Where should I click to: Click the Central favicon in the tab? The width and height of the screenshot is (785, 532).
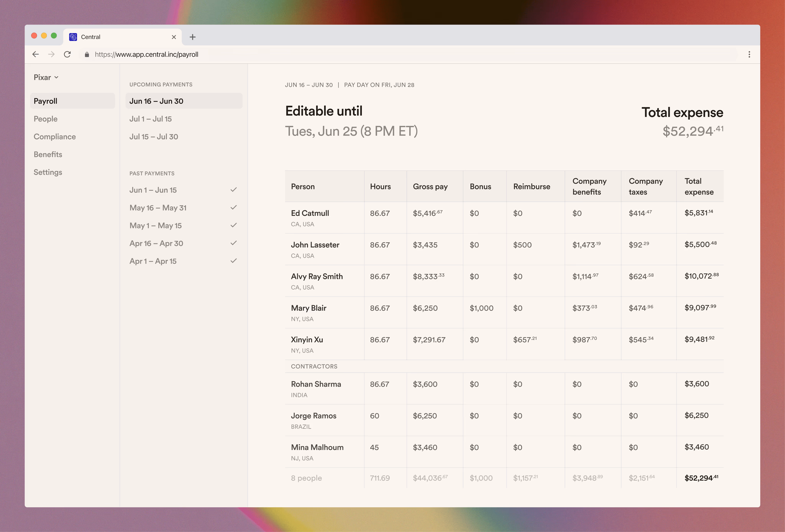[x=73, y=37]
